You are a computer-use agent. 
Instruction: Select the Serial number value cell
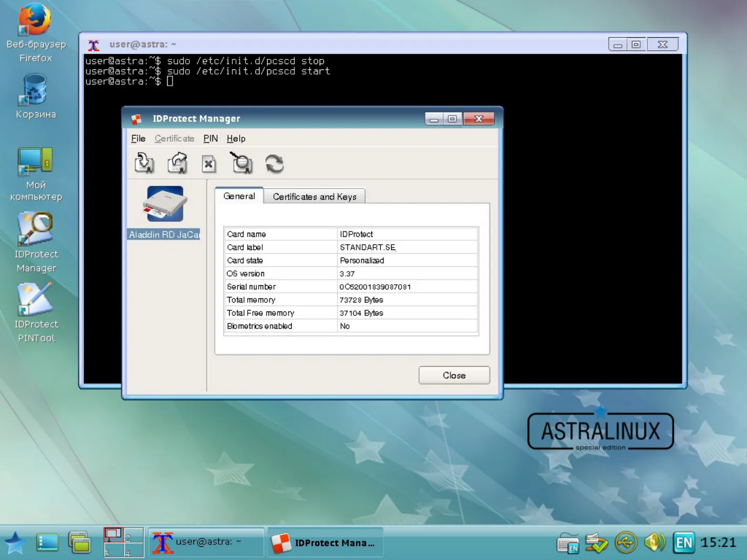[407, 287]
